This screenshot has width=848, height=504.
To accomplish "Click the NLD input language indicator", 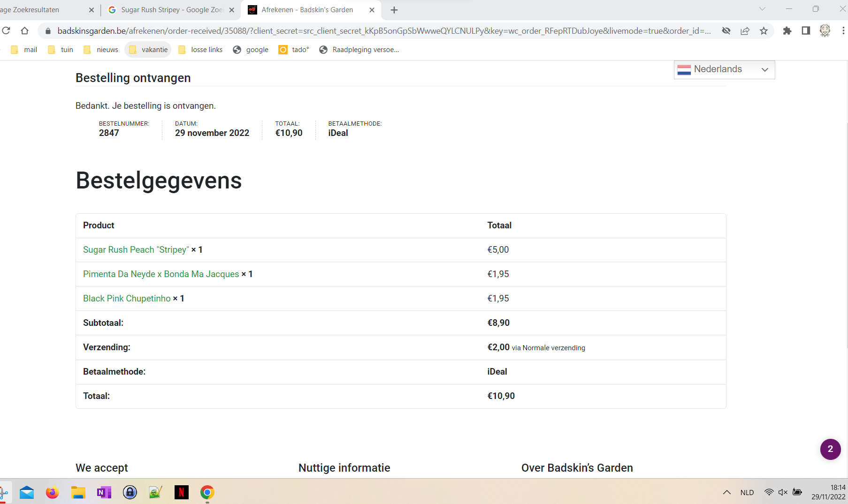I will [x=747, y=492].
